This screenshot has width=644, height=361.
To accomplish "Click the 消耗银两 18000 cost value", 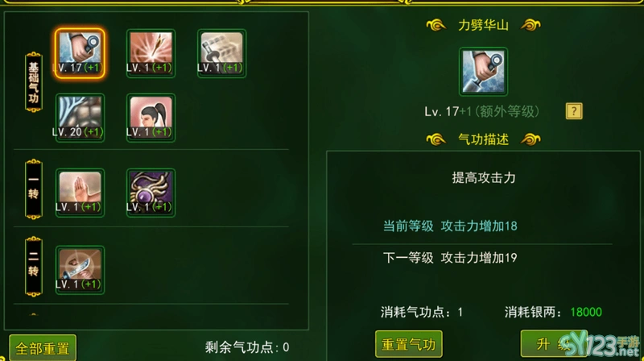I will 586,312.
